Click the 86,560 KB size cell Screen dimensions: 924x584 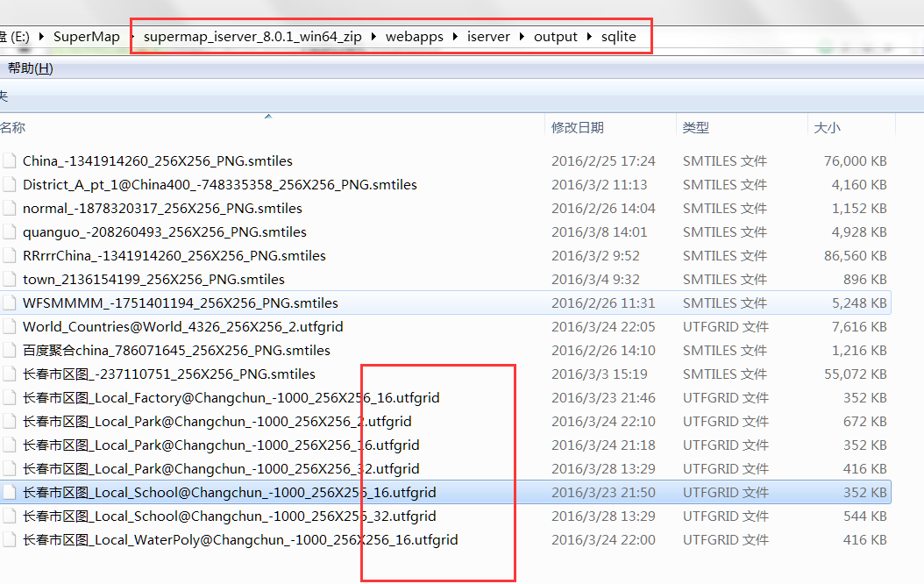point(855,255)
